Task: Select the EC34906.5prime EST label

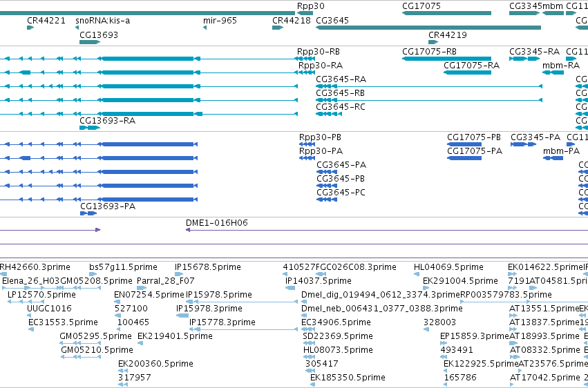Action: pos(336,323)
